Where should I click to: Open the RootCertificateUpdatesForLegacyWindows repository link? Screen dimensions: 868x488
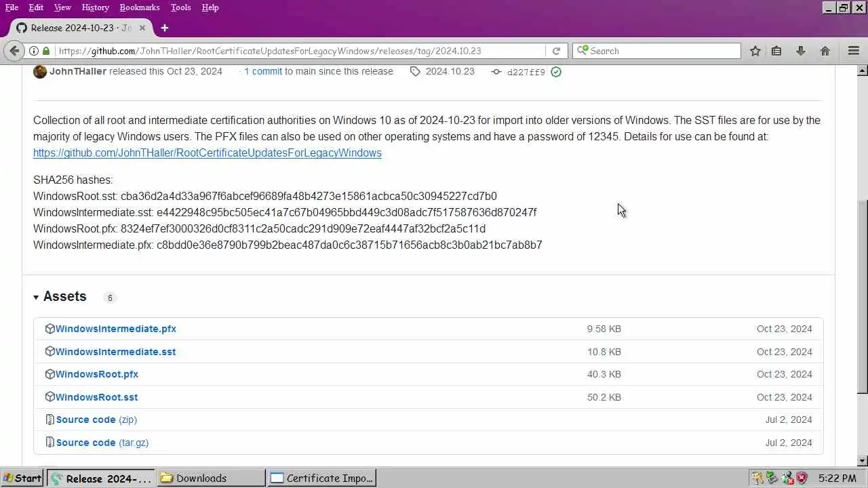[x=208, y=152]
